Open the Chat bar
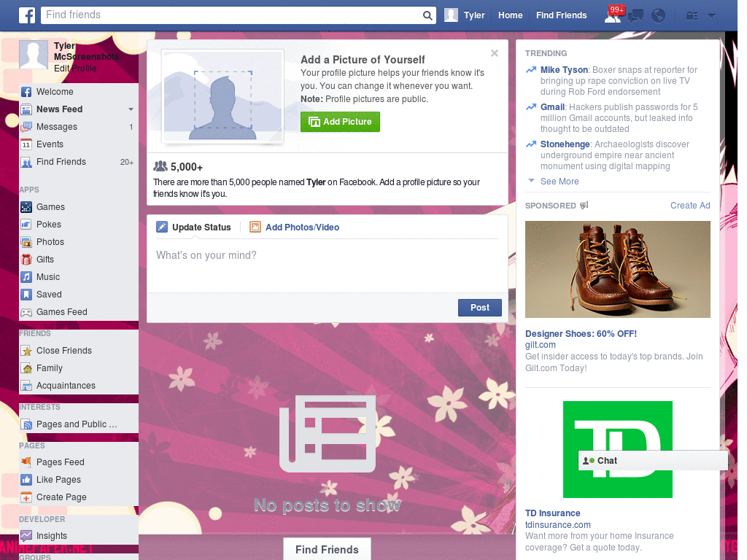The width and height of the screenshot is (747, 560). pyautogui.click(x=653, y=461)
